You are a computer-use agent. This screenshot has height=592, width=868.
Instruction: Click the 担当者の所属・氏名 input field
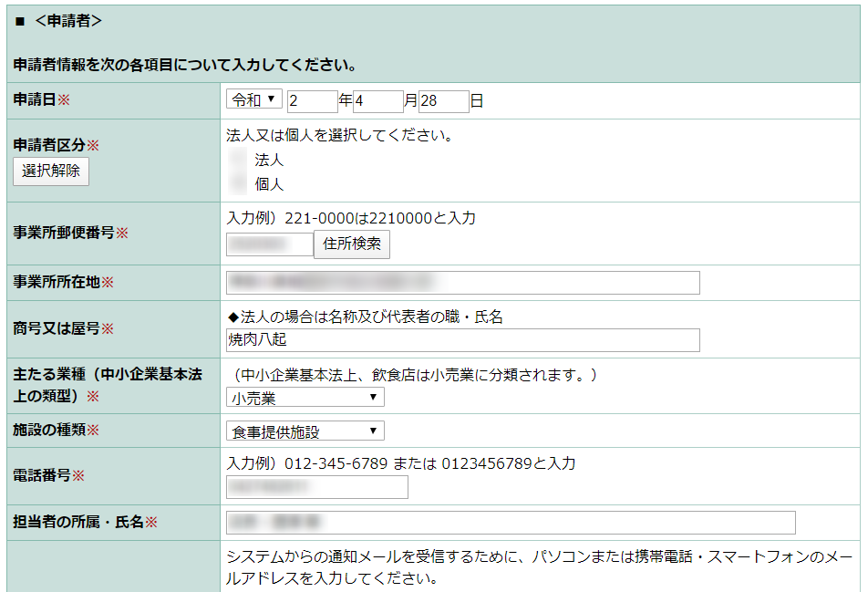coord(510,523)
